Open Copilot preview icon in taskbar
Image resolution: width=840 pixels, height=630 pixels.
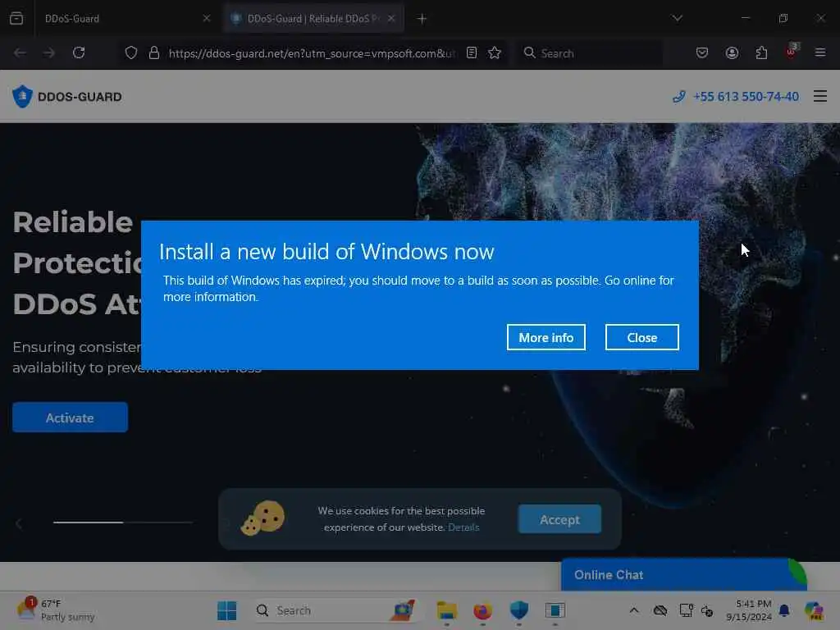coord(814,610)
